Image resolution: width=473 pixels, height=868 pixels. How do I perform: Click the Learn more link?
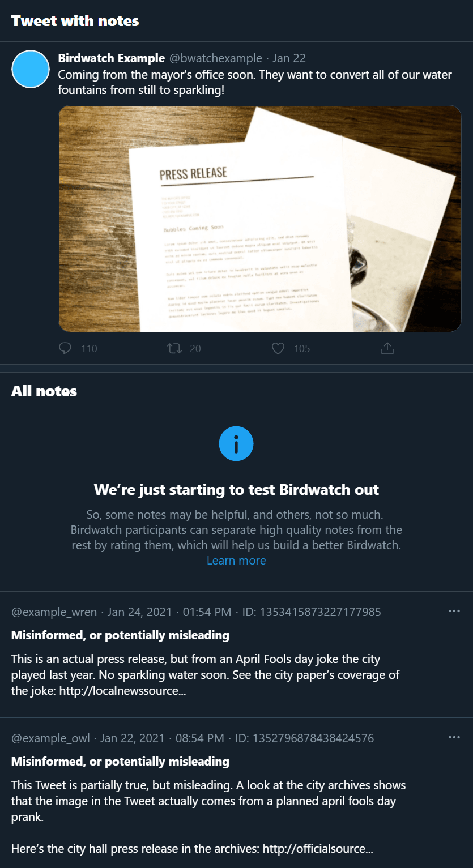236,561
